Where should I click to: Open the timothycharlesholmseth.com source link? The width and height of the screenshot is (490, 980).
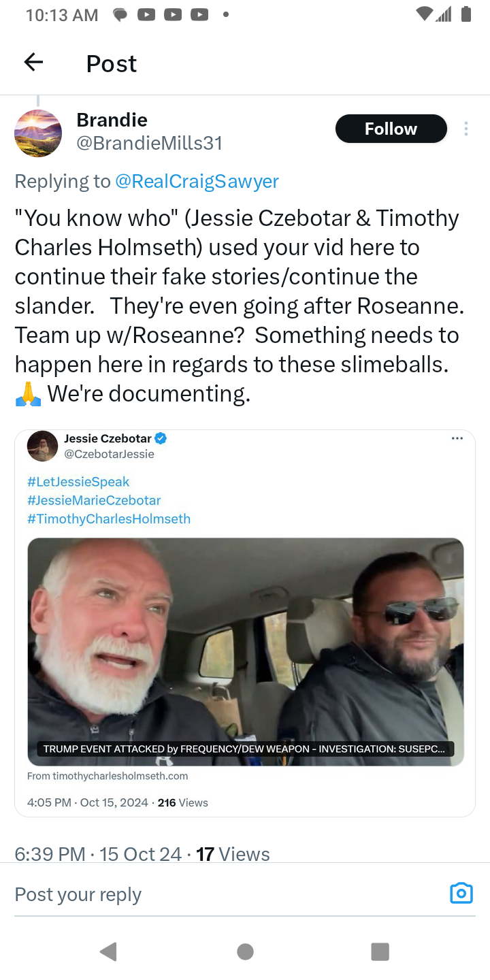coord(108,776)
